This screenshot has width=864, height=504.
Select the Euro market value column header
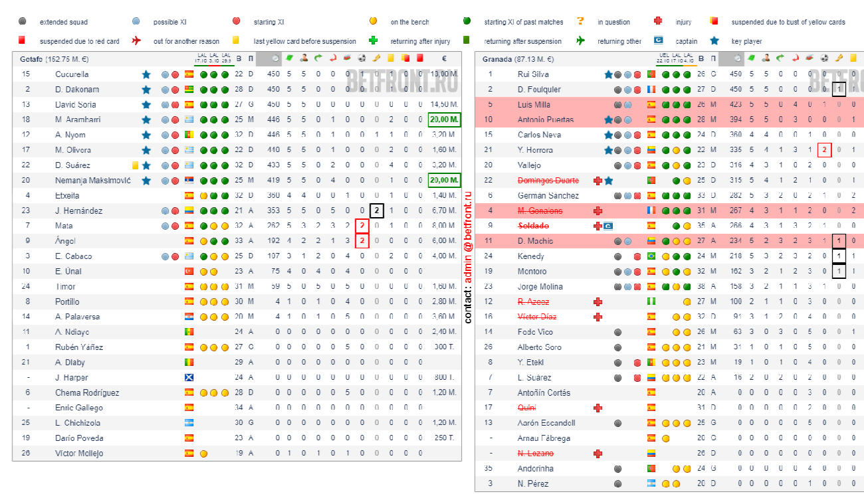[444, 58]
